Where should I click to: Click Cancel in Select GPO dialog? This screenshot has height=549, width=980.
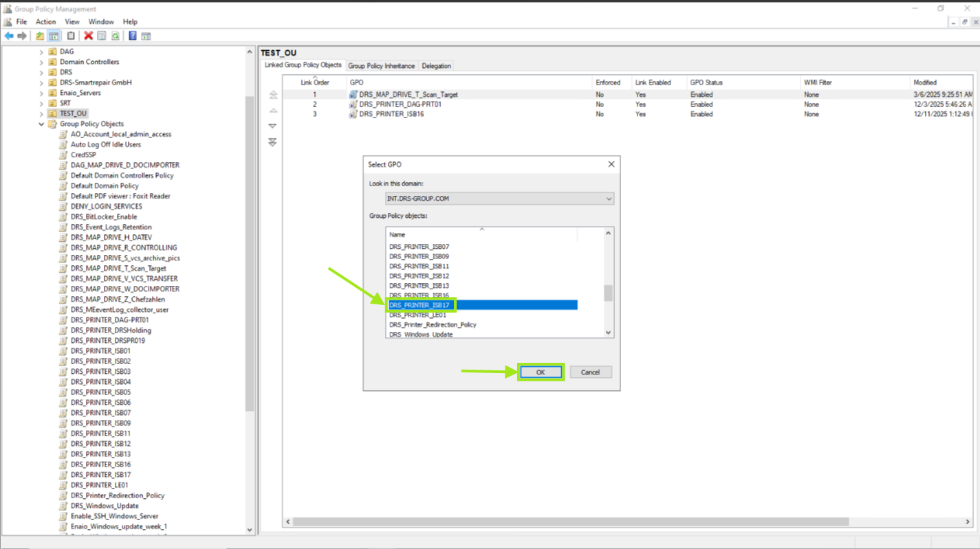(590, 372)
